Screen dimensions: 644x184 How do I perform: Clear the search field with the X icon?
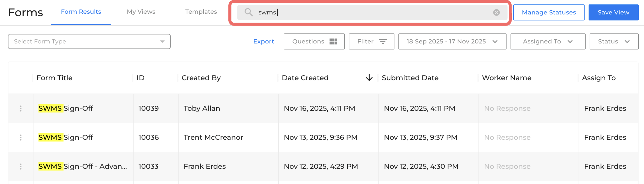[x=496, y=12]
